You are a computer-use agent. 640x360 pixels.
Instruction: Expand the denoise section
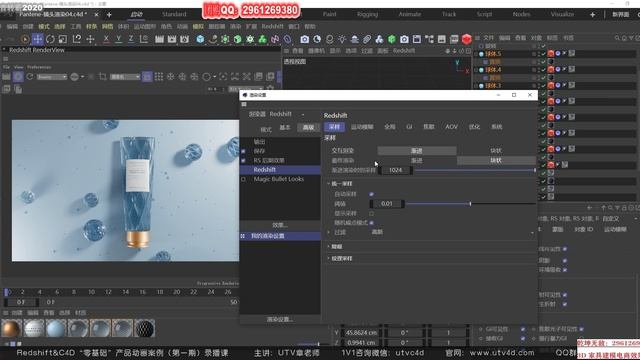[x=329, y=247]
